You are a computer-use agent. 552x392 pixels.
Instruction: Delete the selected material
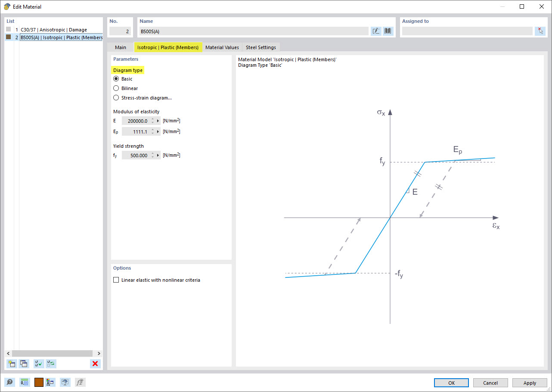[95, 364]
